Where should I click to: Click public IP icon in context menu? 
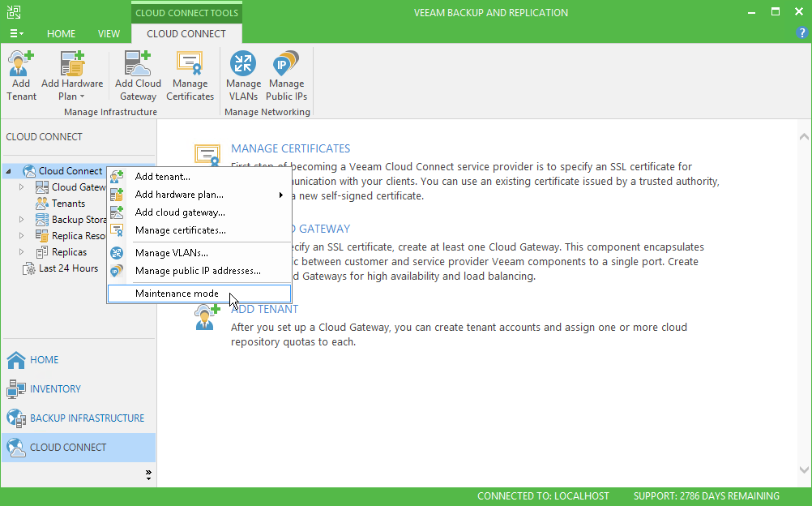[117, 271]
